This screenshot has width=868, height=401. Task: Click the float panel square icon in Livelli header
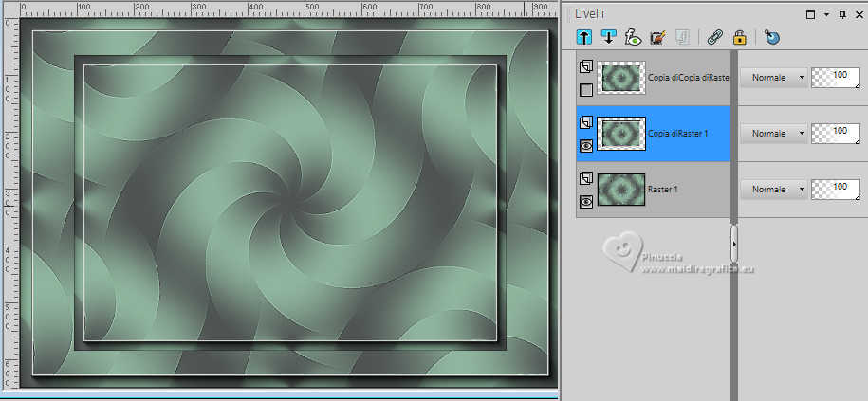(810, 15)
